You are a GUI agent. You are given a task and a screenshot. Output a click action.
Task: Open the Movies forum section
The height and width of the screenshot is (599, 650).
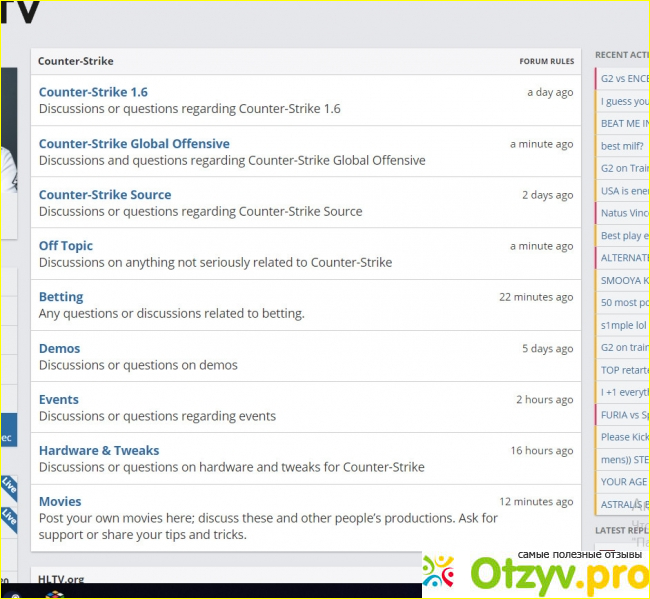click(60, 501)
